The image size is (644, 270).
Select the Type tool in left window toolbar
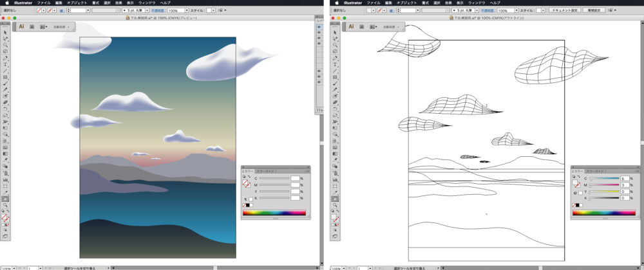(5, 64)
